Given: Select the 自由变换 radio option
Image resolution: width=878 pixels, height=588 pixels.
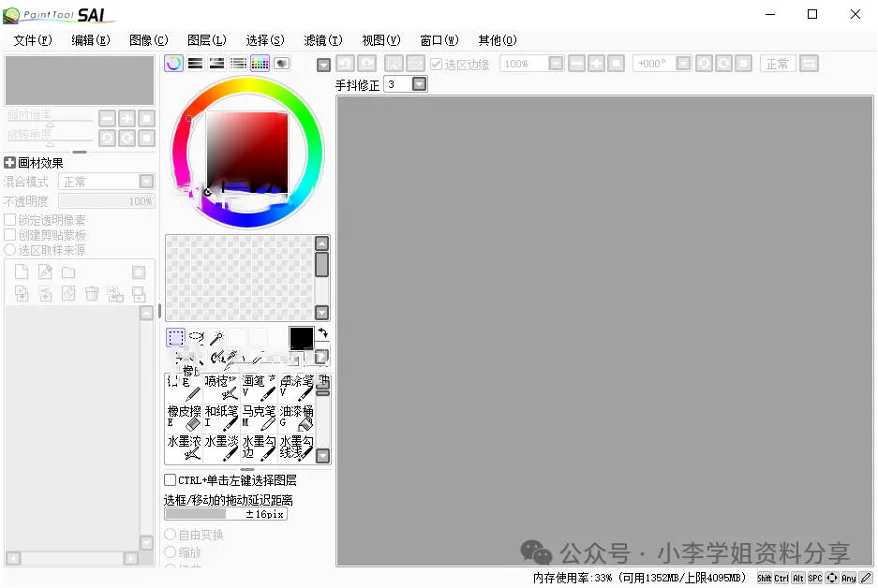Looking at the screenshot, I should [171, 535].
